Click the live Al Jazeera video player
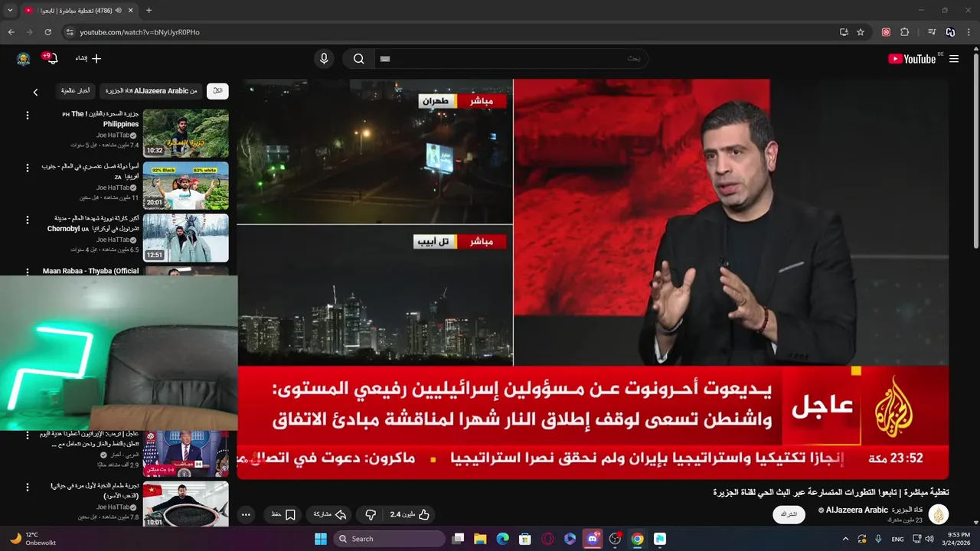 point(593,279)
